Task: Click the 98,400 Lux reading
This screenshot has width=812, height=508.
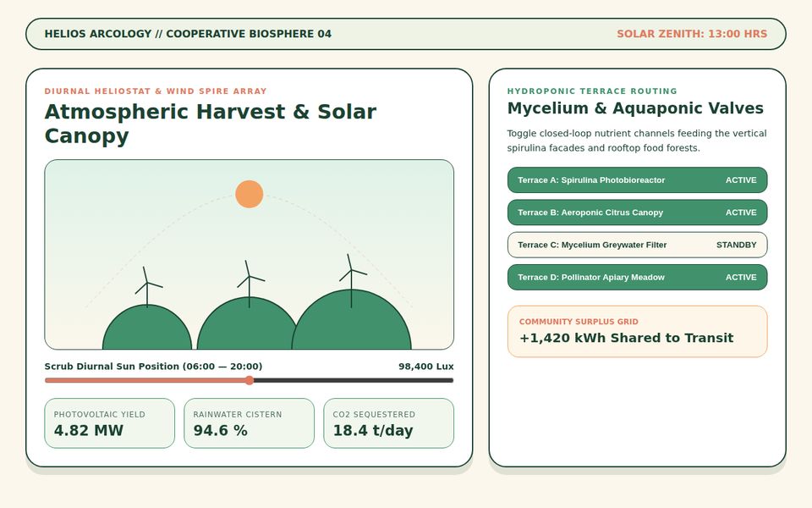Action: tap(425, 367)
